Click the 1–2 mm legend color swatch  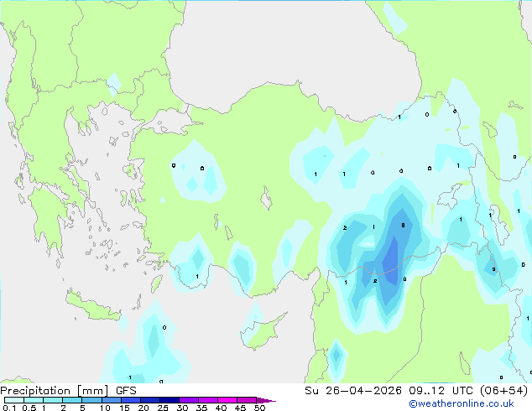pyautogui.click(x=53, y=400)
